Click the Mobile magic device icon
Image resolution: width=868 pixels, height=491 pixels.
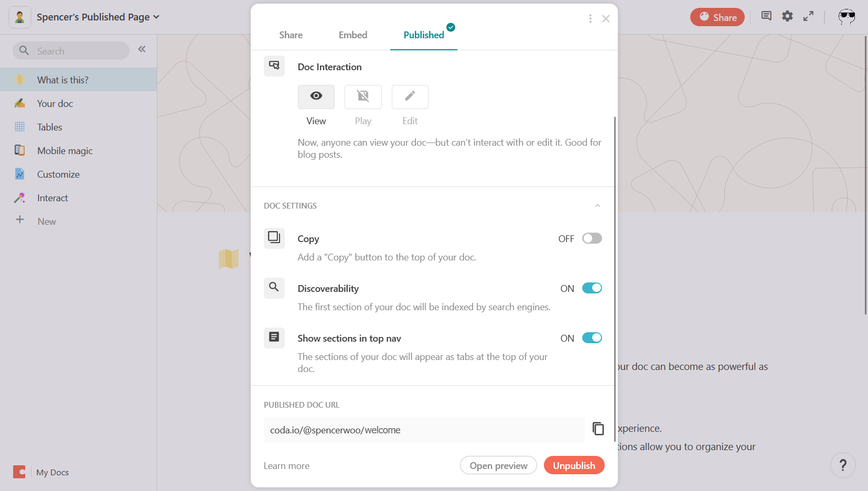tap(20, 150)
